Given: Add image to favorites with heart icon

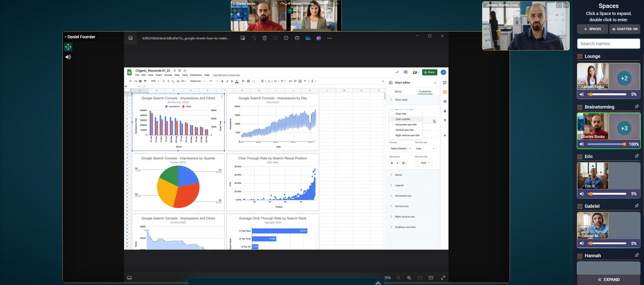Looking at the screenshot, I should point(275,38).
